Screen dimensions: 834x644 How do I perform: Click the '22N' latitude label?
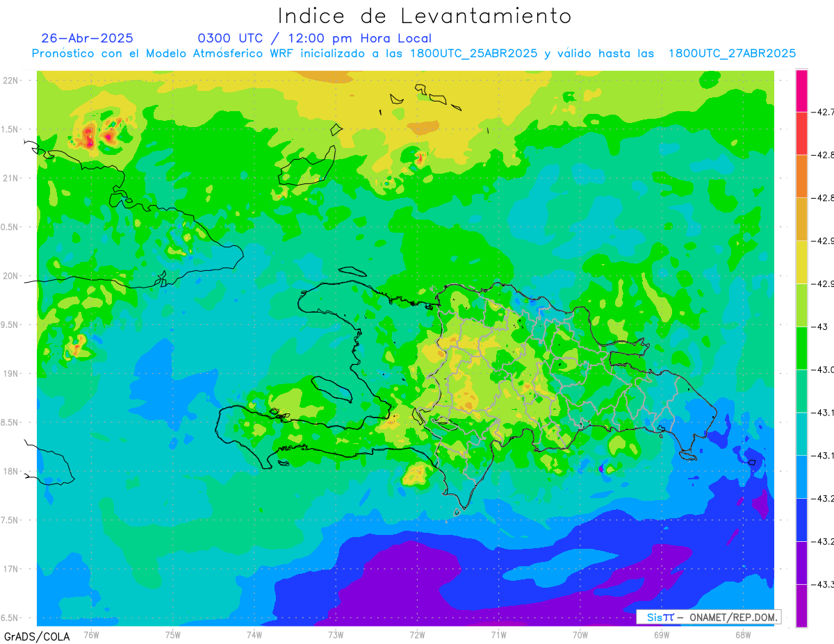11,80
